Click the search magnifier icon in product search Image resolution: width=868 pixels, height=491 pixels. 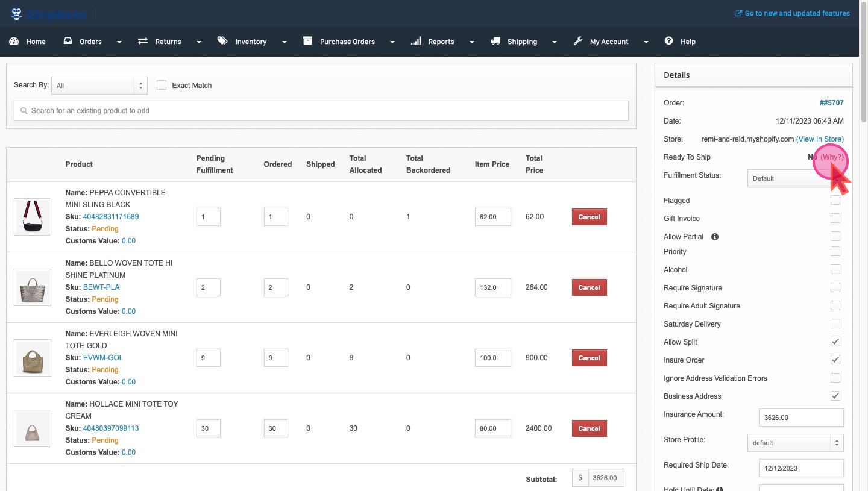[x=24, y=111]
